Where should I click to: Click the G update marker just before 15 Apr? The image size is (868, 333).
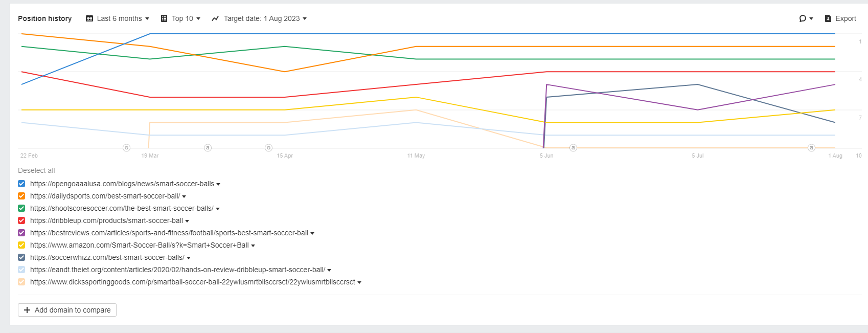click(268, 148)
